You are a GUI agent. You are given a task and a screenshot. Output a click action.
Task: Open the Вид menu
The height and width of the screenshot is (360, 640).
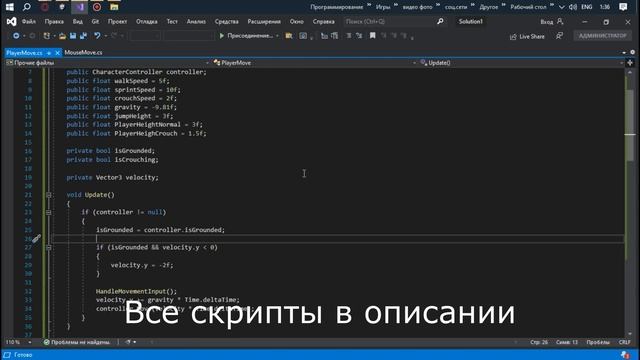(x=78, y=22)
